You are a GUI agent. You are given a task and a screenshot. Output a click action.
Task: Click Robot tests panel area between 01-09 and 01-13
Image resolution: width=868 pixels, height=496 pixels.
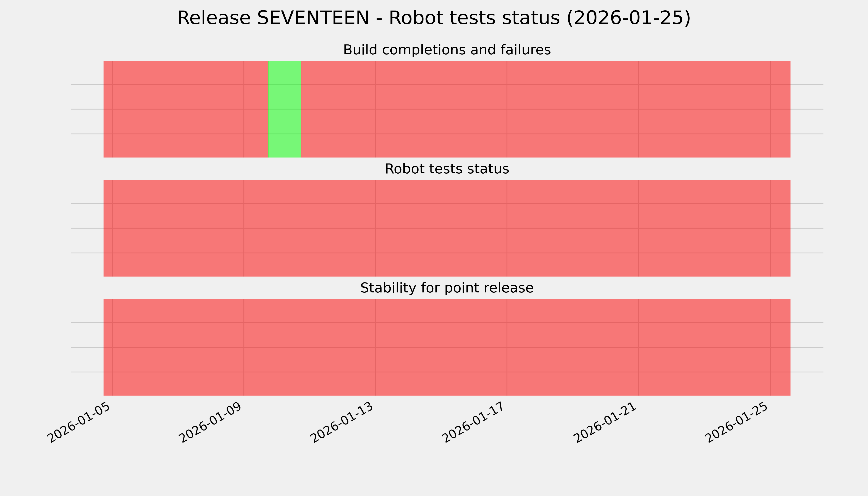click(x=309, y=228)
